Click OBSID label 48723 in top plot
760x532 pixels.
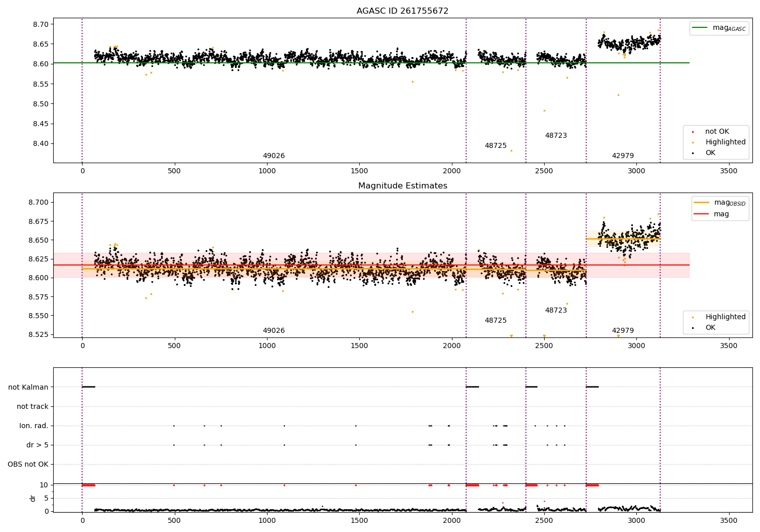[556, 136]
